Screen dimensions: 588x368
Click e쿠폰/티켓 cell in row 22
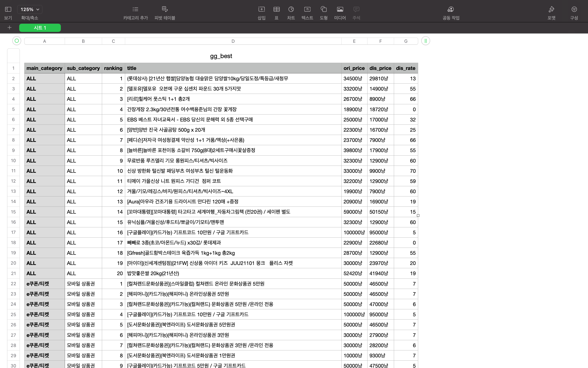pyautogui.click(x=45, y=284)
